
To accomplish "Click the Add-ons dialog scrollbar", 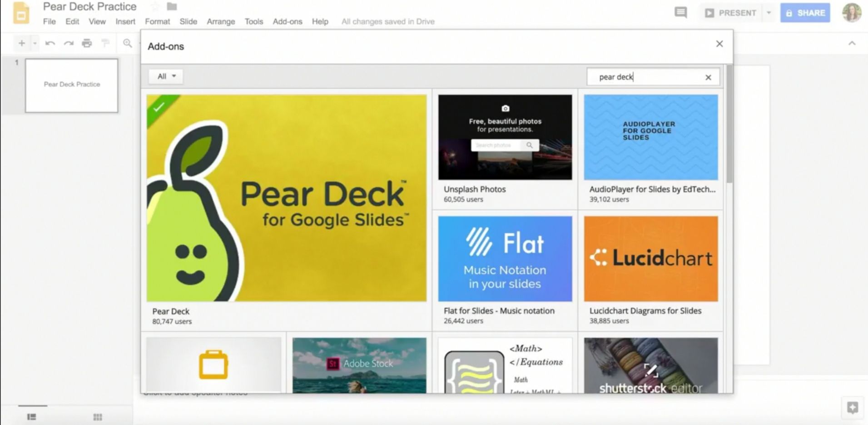I will pyautogui.click(x=729, y=124).
